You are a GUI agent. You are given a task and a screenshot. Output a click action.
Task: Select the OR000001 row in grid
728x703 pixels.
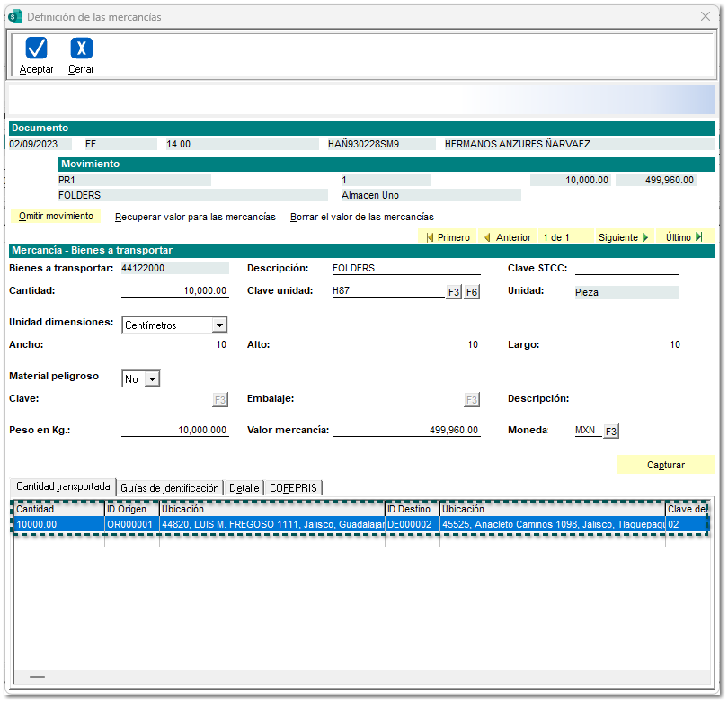coord(130,524)
